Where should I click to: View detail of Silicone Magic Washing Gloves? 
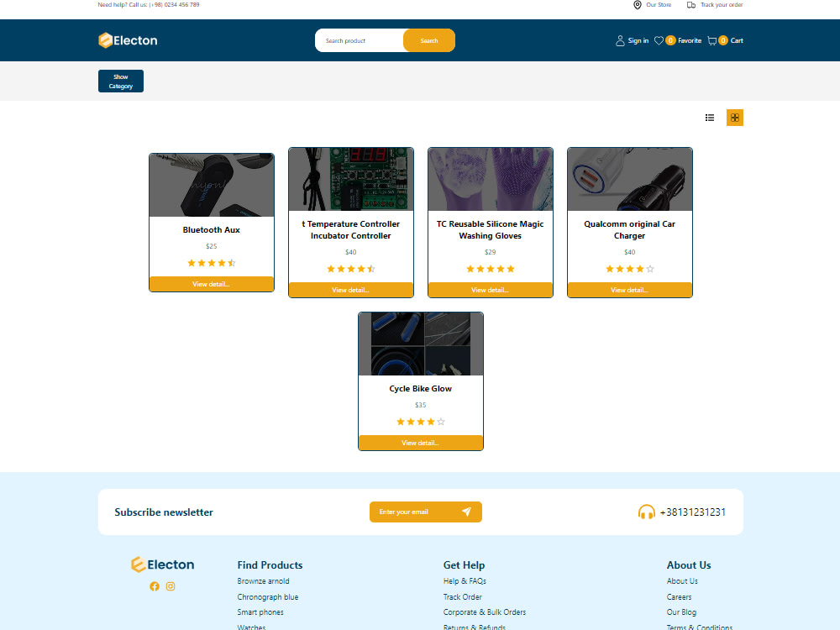pos(491,290)
